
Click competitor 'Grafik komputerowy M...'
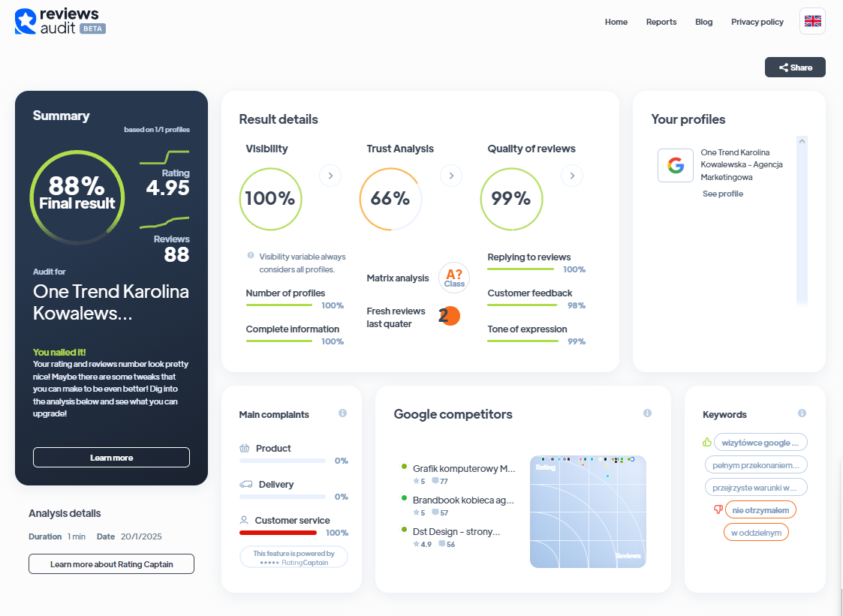[464, 469]
